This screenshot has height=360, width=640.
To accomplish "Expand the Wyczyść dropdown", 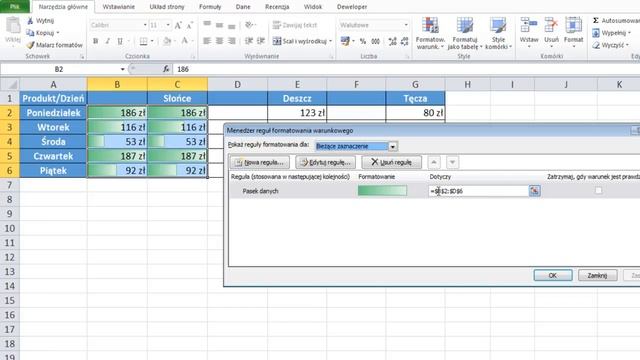I will pyautogui.click(x=627, y=45).
